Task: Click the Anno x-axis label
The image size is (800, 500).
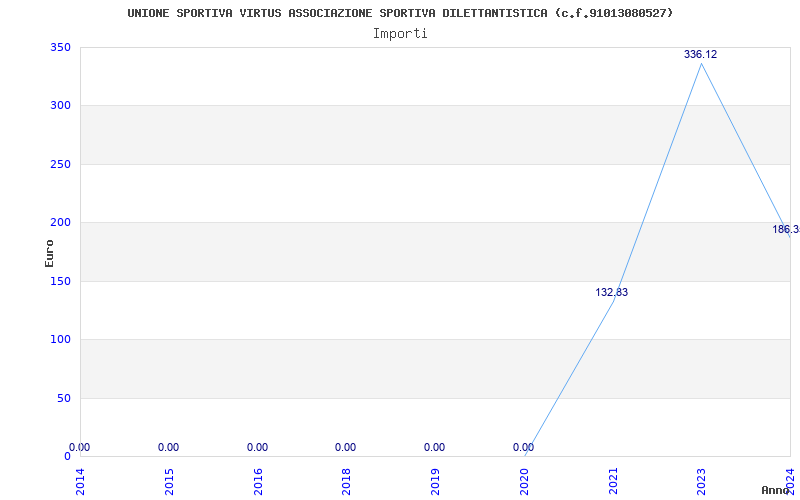Action: coord(776,490)
